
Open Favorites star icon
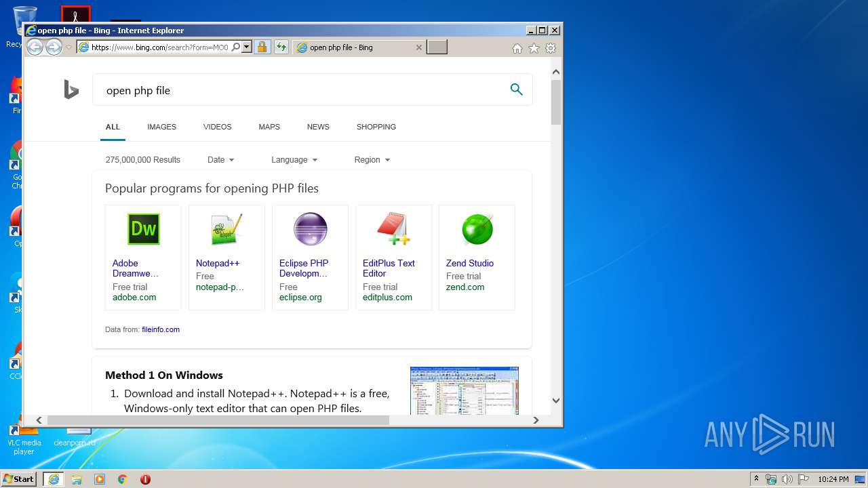pyautogui.click(x=534, y=48)
